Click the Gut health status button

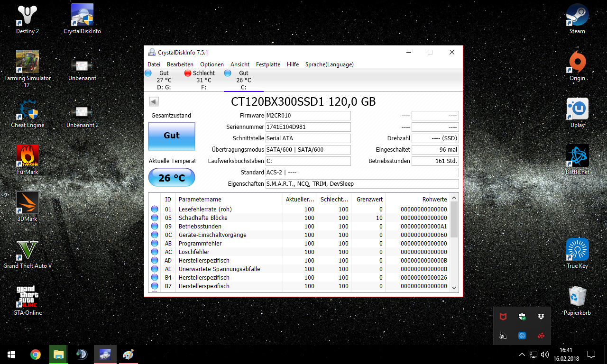click(172, 136)
